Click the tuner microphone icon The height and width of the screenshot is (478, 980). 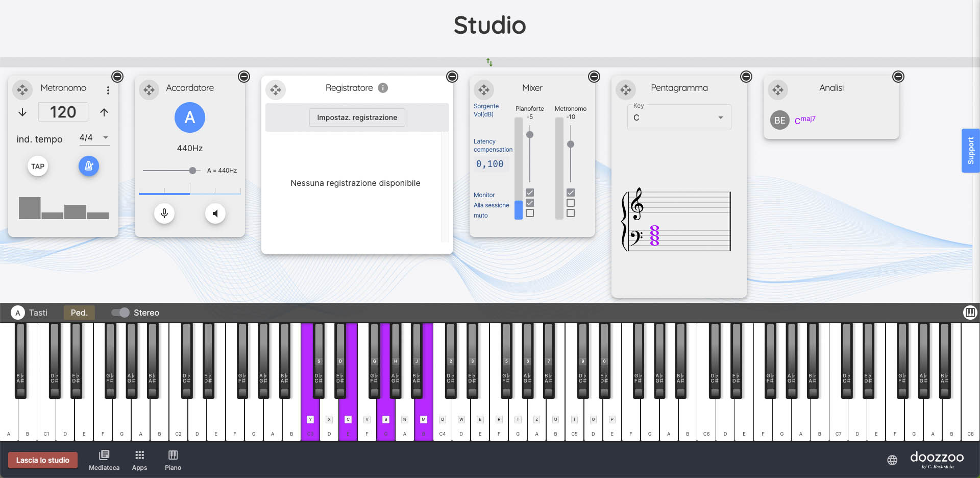point(164,213)
